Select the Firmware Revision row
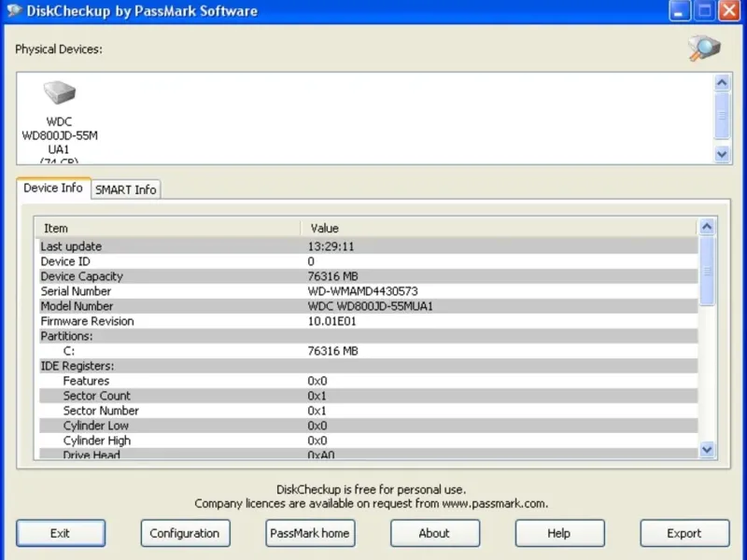 tap(368, 321)
